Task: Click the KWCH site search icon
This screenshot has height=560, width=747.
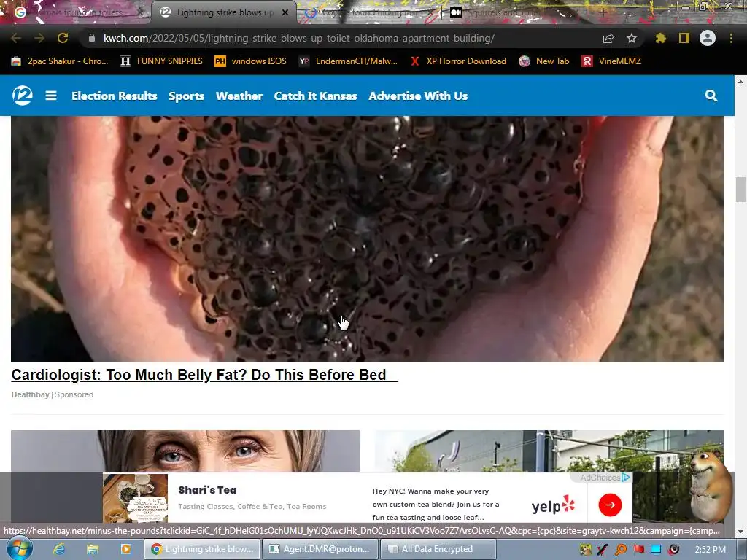Action: tap(711, 96)
